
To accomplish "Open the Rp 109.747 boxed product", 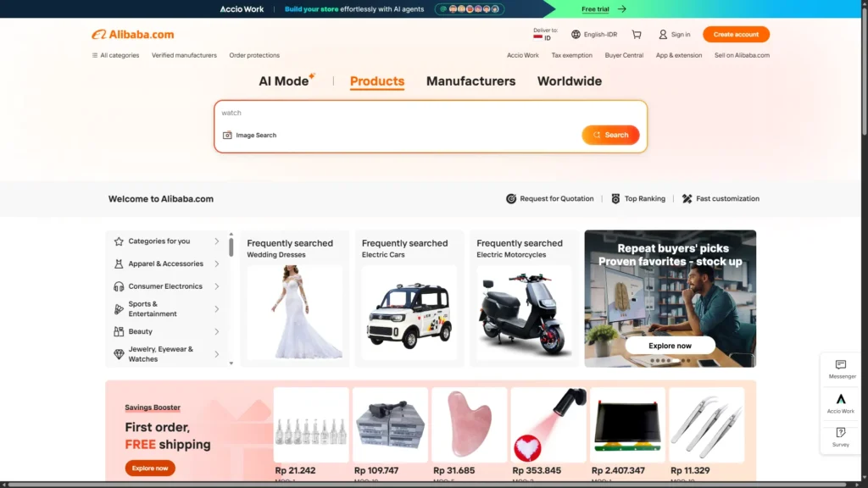I will point(390,425).
